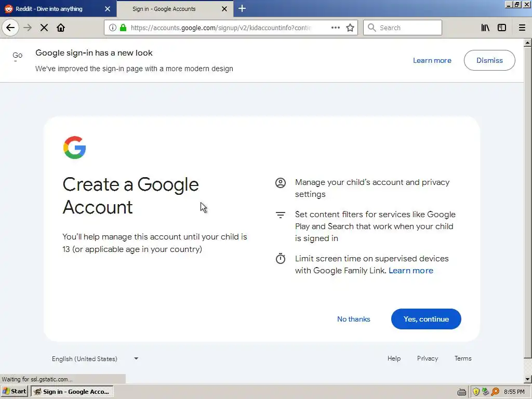Close the Reddit tab
Viewport: 532px width, 399px height.
108,9
